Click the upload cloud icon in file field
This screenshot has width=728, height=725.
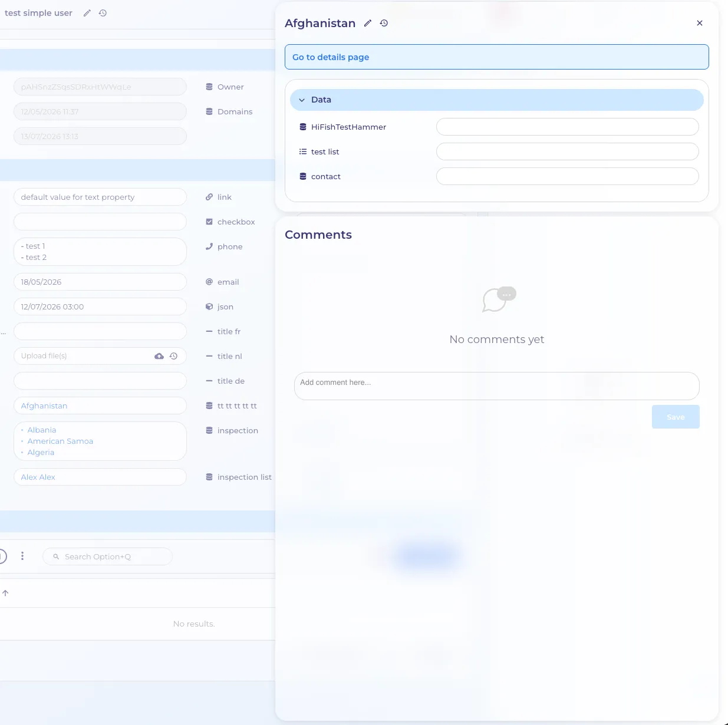point(159,356)
